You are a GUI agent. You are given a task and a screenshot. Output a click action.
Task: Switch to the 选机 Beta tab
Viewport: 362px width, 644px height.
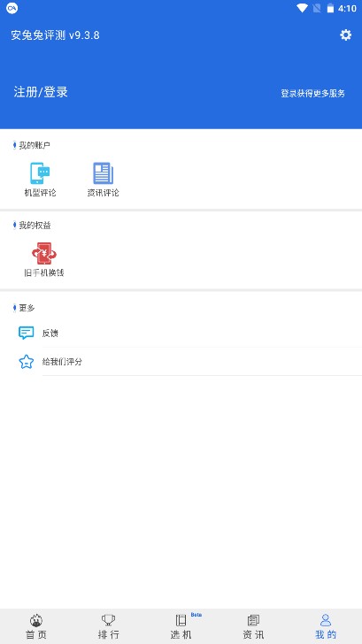pos(181,626)
